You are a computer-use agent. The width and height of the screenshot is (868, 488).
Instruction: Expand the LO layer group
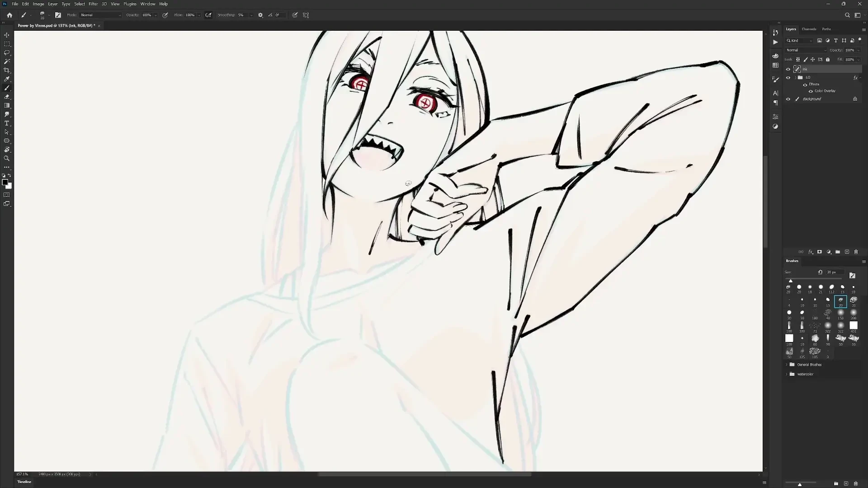795,78
